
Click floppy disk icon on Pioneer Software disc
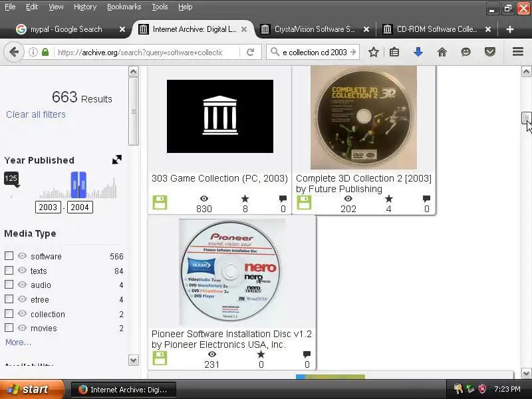click(160, 358)
